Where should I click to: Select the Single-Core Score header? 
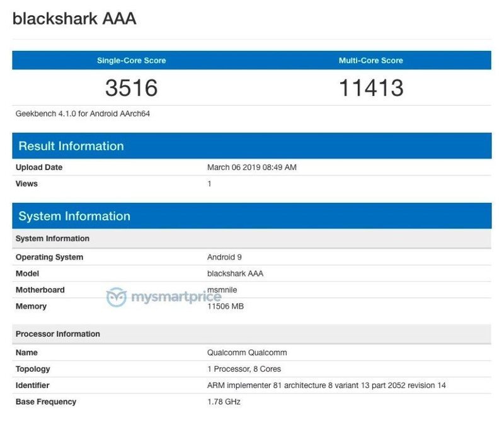131,60
